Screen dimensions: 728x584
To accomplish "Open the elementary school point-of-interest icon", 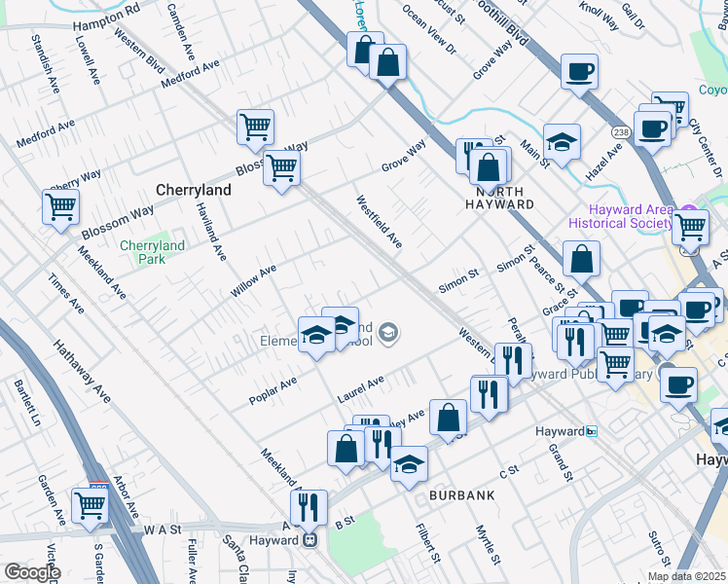I will click(388, 335).
